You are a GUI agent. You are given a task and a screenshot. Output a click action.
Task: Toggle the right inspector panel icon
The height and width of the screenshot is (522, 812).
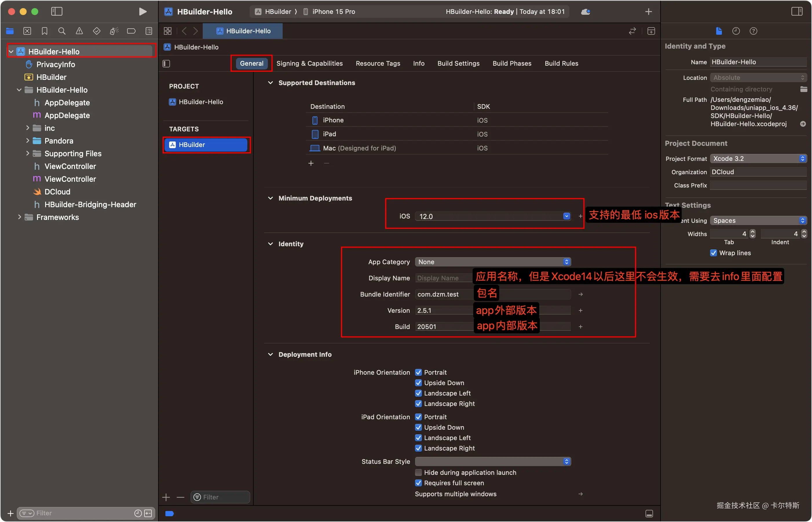797,12
